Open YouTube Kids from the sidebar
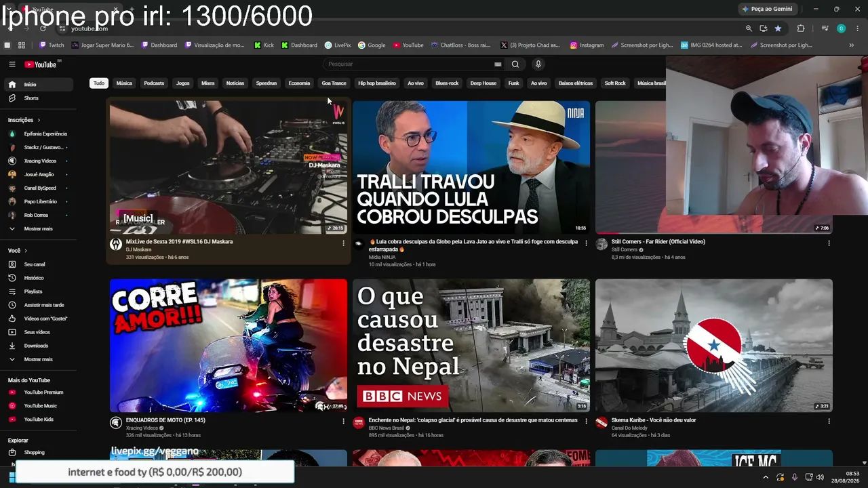Viewport: 868px width, 488px height. point(38,420)
